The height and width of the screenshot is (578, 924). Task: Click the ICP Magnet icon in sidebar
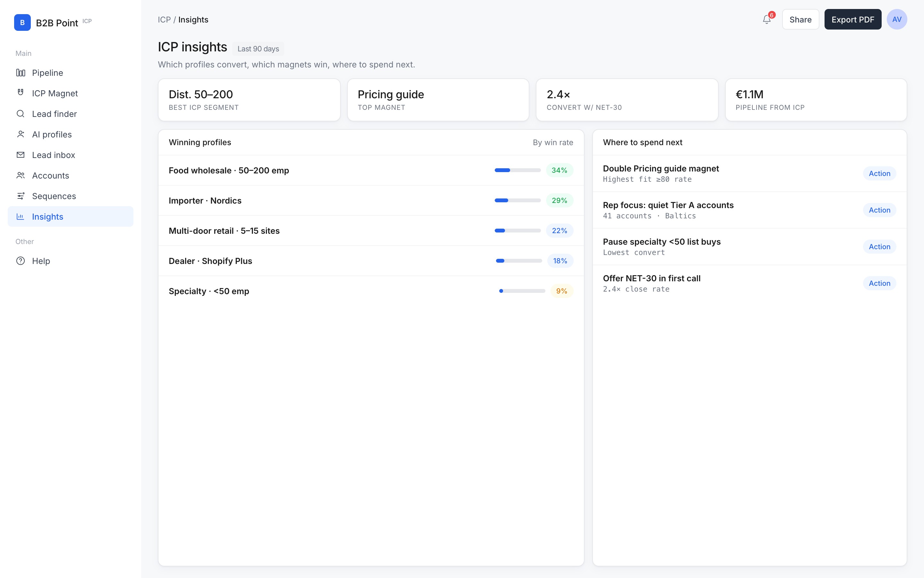[21, 92]
